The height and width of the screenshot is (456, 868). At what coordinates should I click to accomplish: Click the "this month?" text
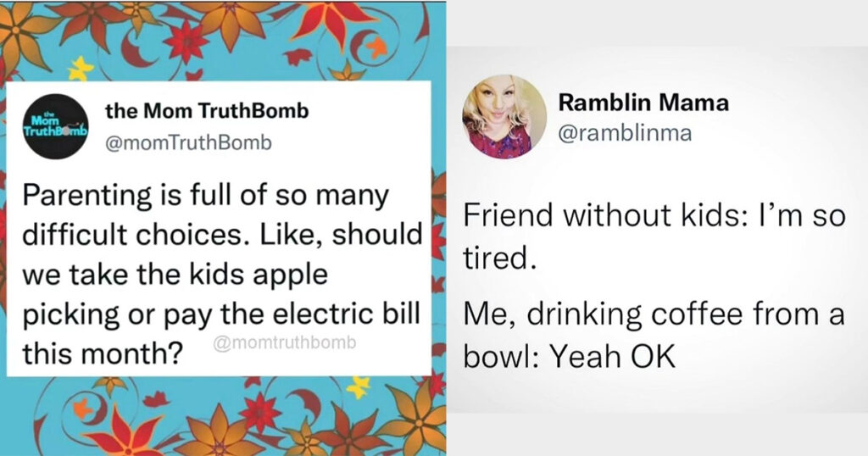click(x=103, y=353)
